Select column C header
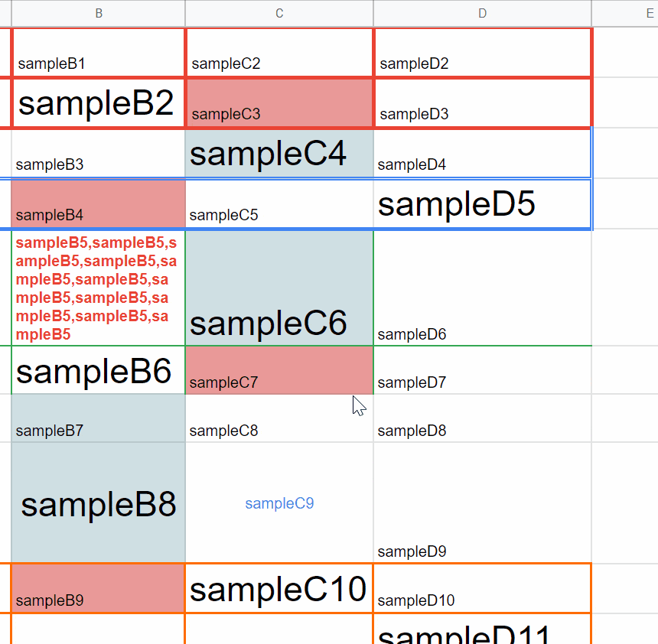Image resolution: width=658 pixels, height=644 pixels. pos(279,14)
